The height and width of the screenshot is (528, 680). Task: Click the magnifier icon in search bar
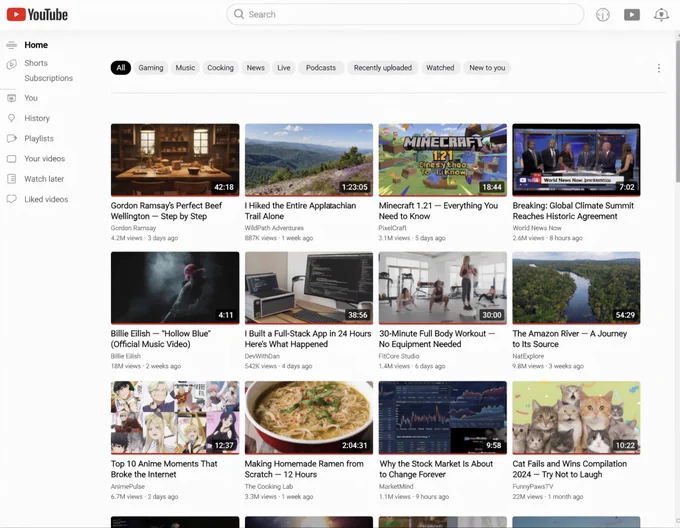(x=239, y=14)
